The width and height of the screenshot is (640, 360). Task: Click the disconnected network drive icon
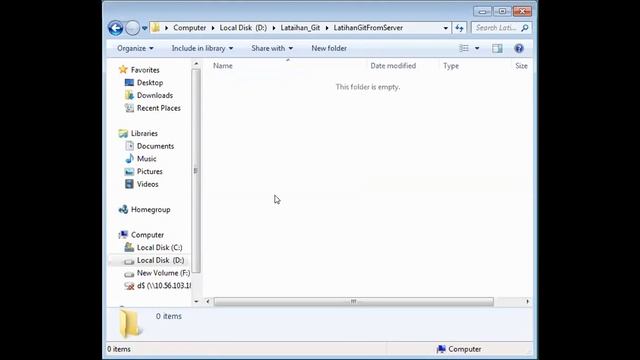[129, 286]
